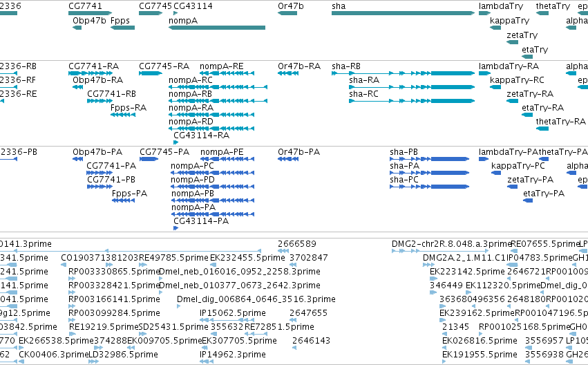
Task: Click the IP15062.5prime EST label
Action: pos(232,313)
